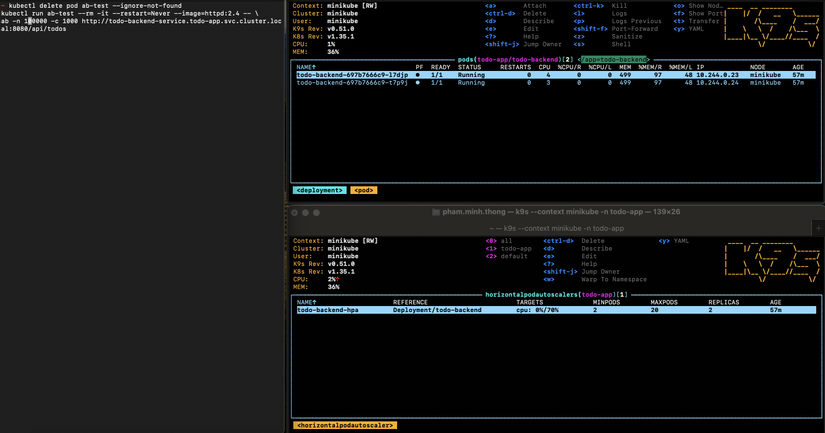This screenshot has height=433, width=825.
Task: Select namespace shortcut <1> todo-app
Action: click(x=508, y=248)
